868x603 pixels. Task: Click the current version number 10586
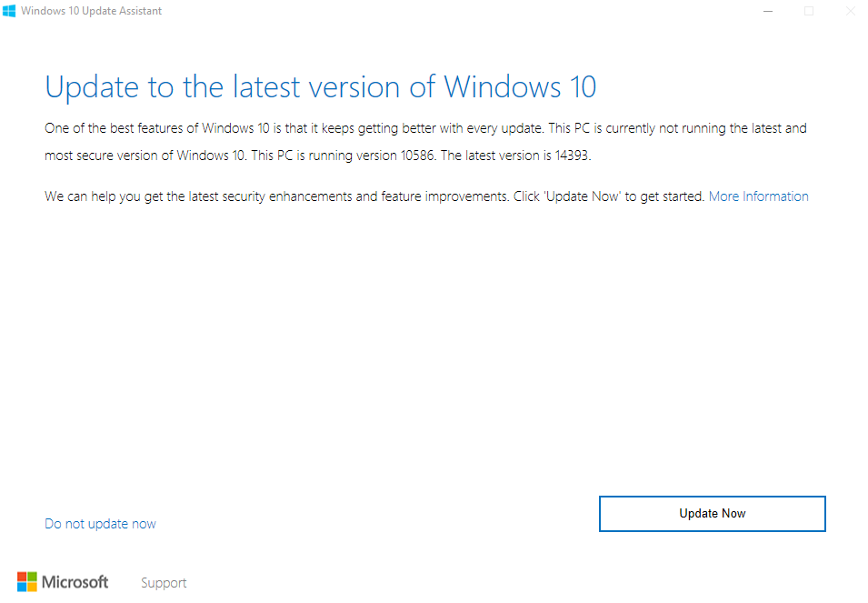tap(417, 156)
